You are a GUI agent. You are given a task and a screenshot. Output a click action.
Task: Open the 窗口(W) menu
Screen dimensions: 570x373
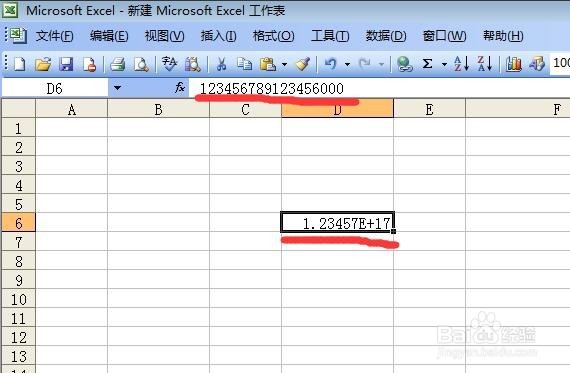tap(444, 36)
